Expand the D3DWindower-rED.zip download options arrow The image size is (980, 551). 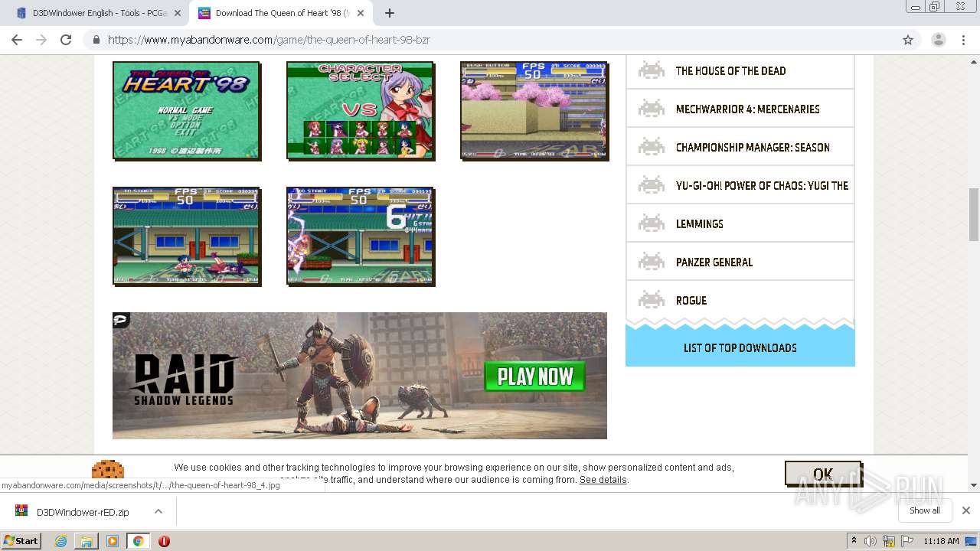158,511
